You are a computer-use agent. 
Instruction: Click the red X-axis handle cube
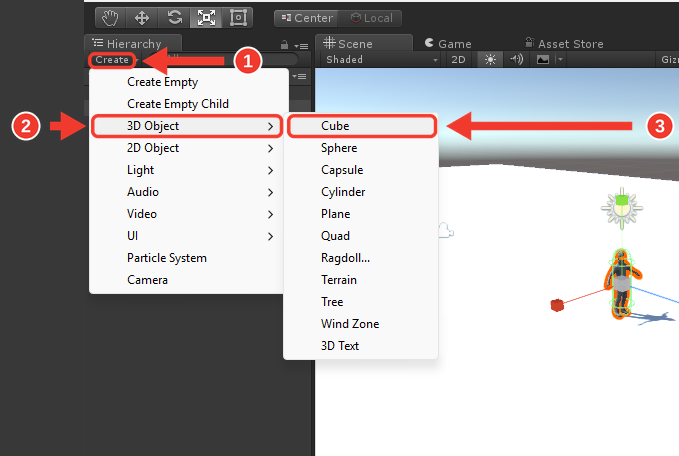[x=557, y=305]
